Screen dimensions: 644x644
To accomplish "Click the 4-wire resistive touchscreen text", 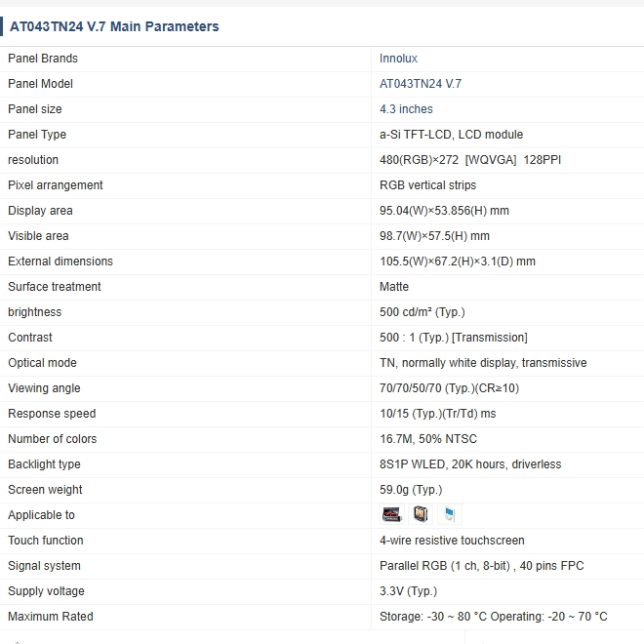I will pyautogui.click(x=452, y=541).
